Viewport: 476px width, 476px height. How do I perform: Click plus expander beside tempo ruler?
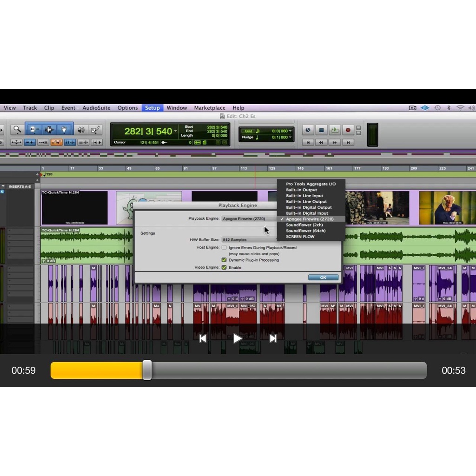click(37, 174)
